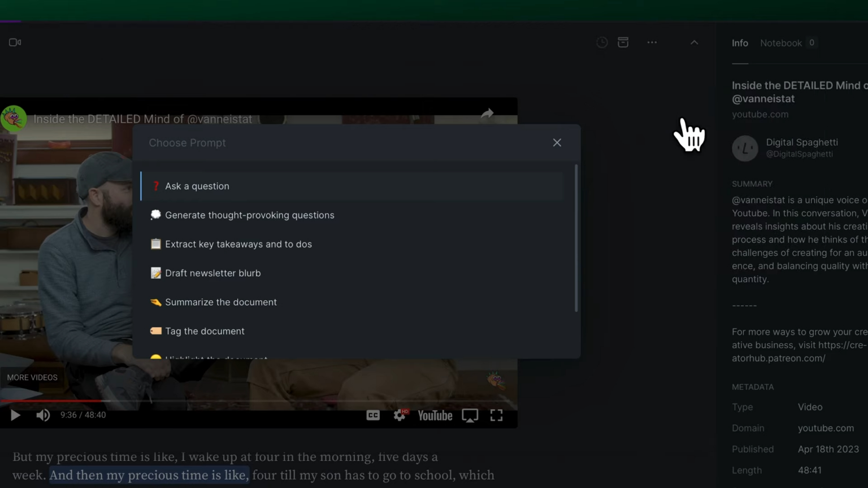Click the thought bubble icon beside Generate questions
The image size is (868, 488).
click(156, 215)
